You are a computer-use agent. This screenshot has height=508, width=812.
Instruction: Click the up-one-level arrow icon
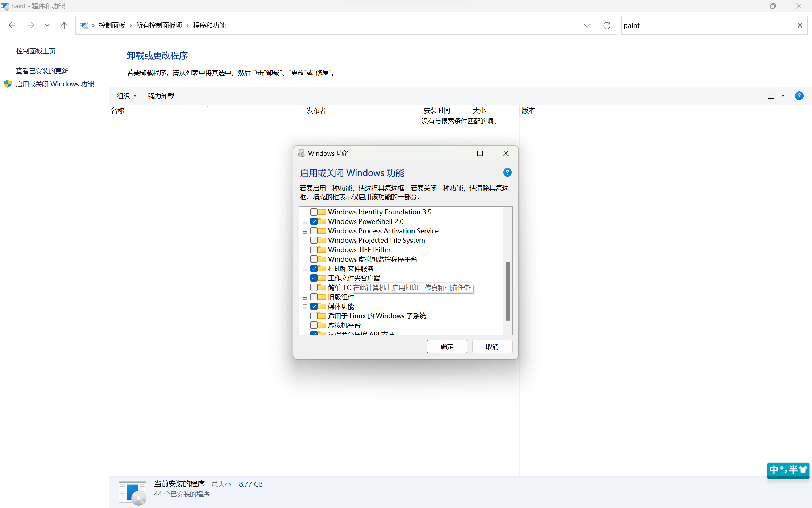pos(64,25)
